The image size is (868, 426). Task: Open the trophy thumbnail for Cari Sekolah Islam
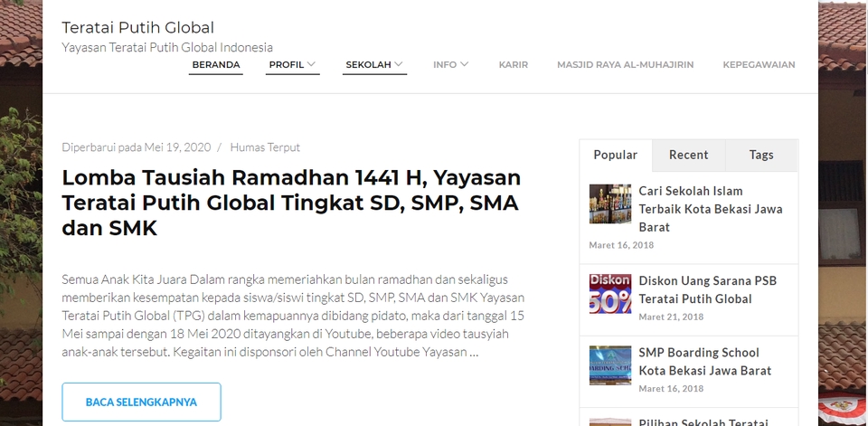(610, 204)
